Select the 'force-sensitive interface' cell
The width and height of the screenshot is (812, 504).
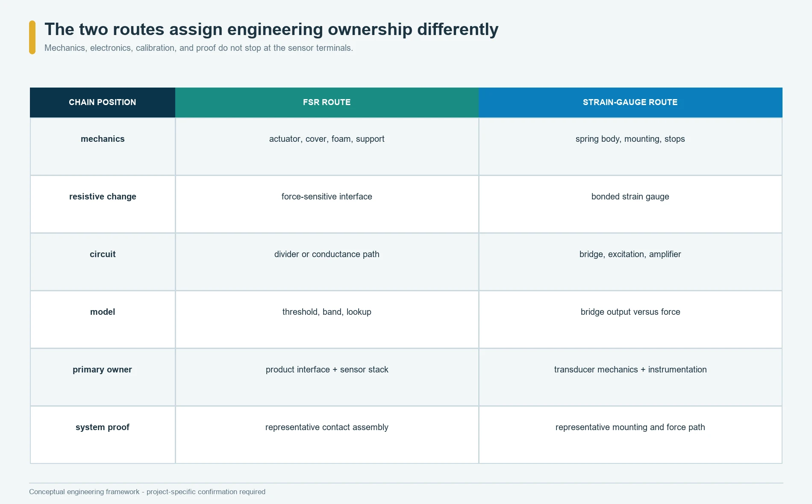click(x=327, y=204)
